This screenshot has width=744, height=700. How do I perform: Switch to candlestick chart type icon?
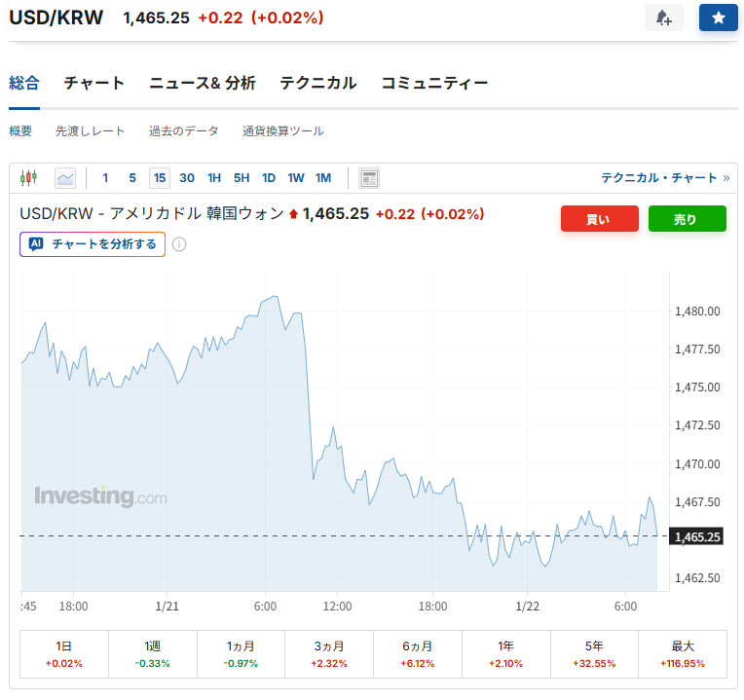point(29,177)
